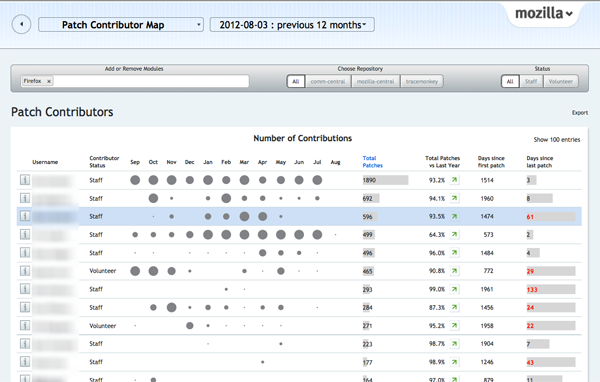Click info icon for the 293 patches row
Image resolution: width=600 pixels, height=382 pixels.
click(x=25, y=289)
